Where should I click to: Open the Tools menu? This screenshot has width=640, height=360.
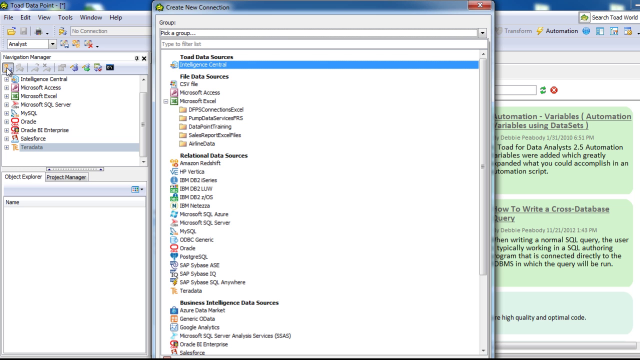[x=65, y=18]
